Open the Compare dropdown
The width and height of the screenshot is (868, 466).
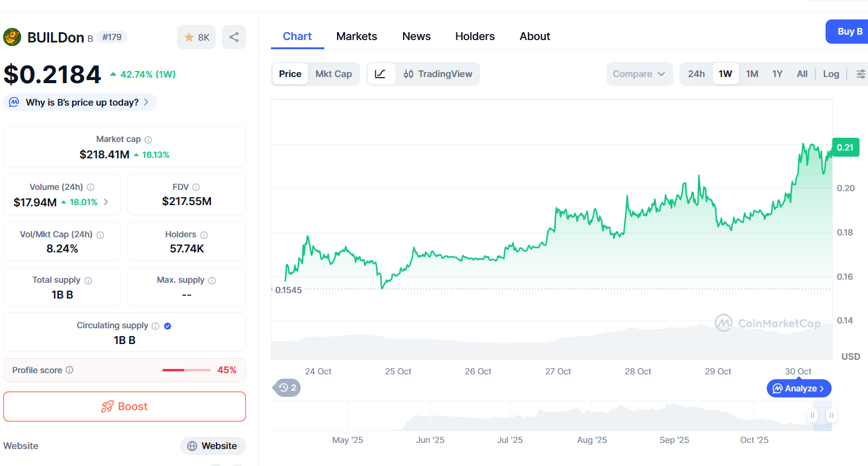(639, 74)
